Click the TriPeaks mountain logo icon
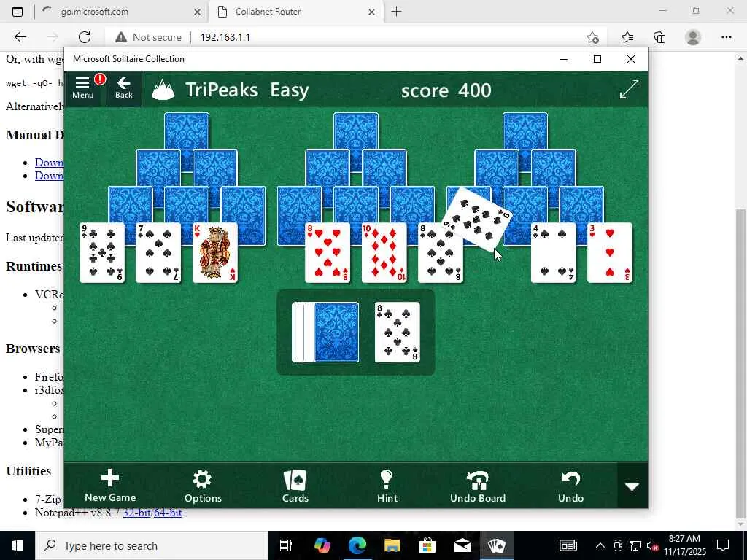 click(x=163, y=90)
